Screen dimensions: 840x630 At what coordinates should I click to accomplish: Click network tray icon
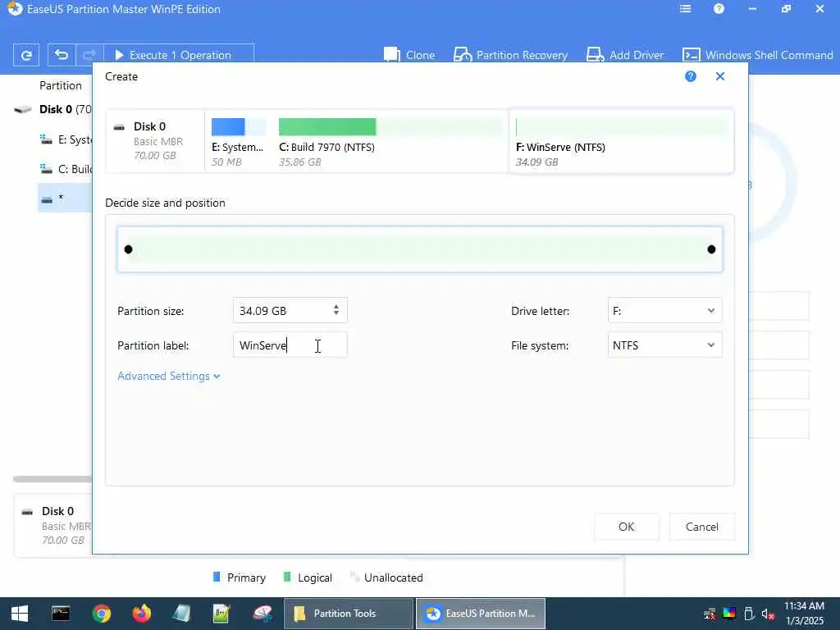[710, 614]
